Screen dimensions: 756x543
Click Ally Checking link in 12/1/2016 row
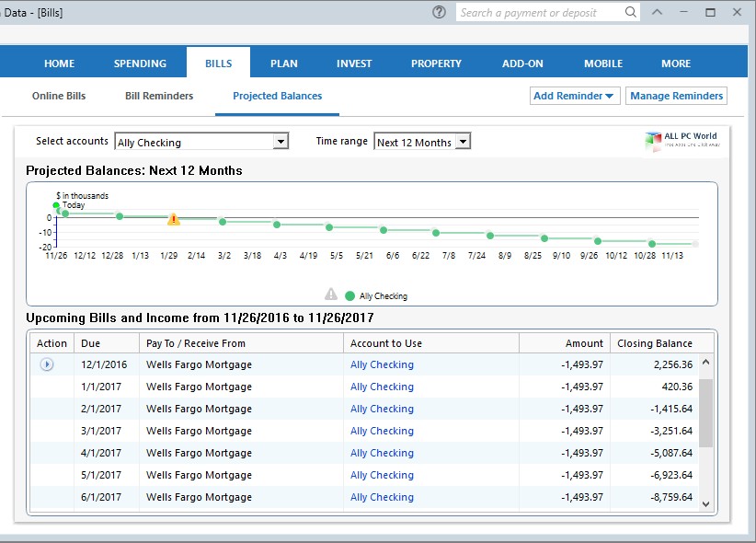click(x=382, y=364)
